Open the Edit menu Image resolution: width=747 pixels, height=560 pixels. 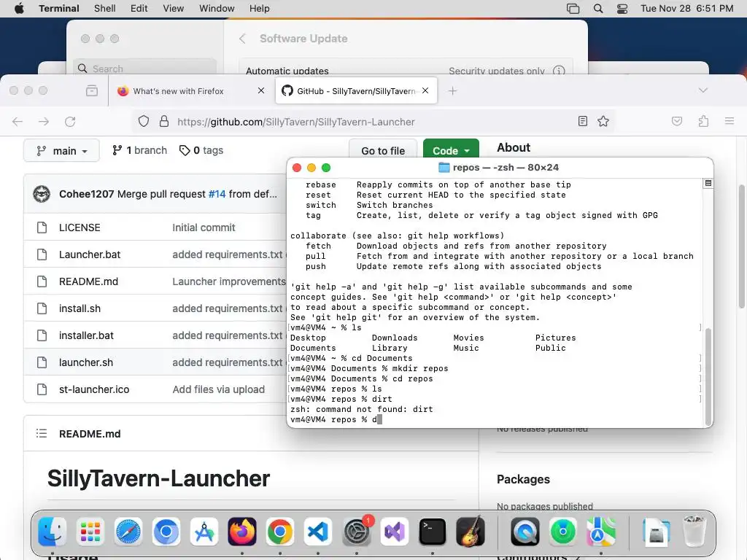(x=139, y=8)
